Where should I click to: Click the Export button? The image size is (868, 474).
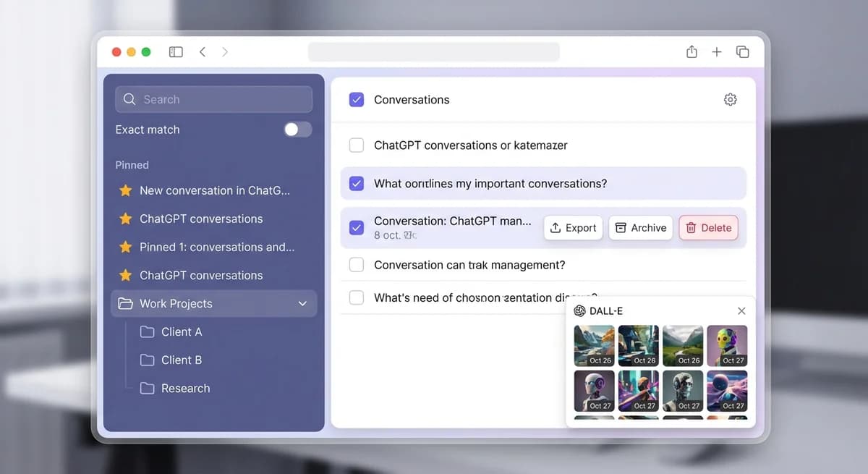click(573, 228)
